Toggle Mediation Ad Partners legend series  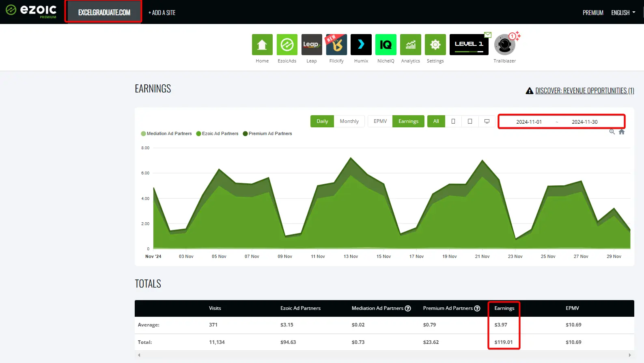(x=166, y=133)
